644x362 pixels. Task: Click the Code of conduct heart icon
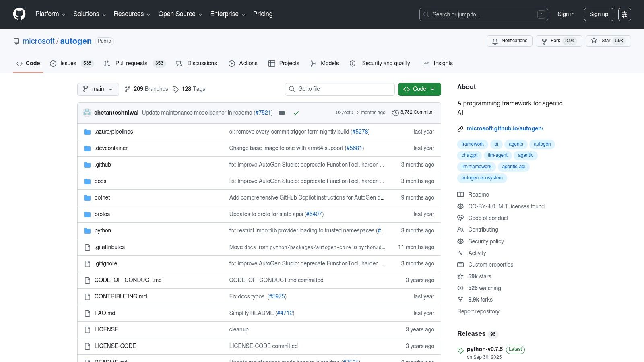click(460, 218)
